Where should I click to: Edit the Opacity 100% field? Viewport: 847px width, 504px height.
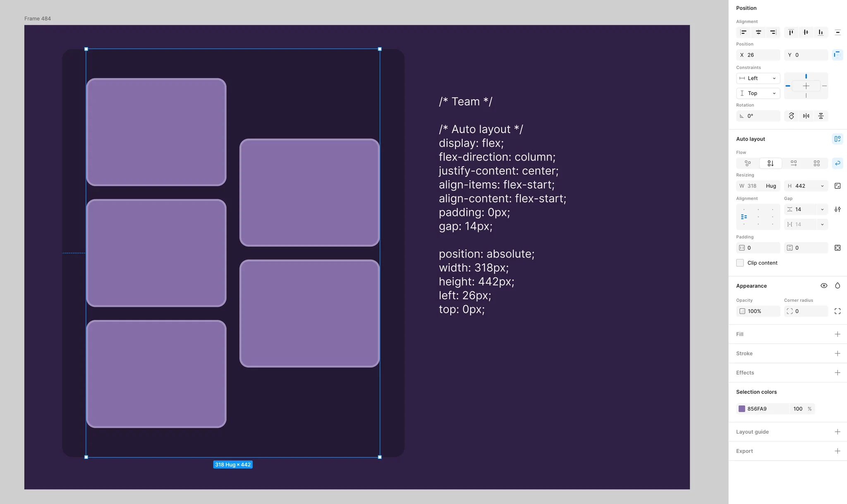[x=758, y=311]
